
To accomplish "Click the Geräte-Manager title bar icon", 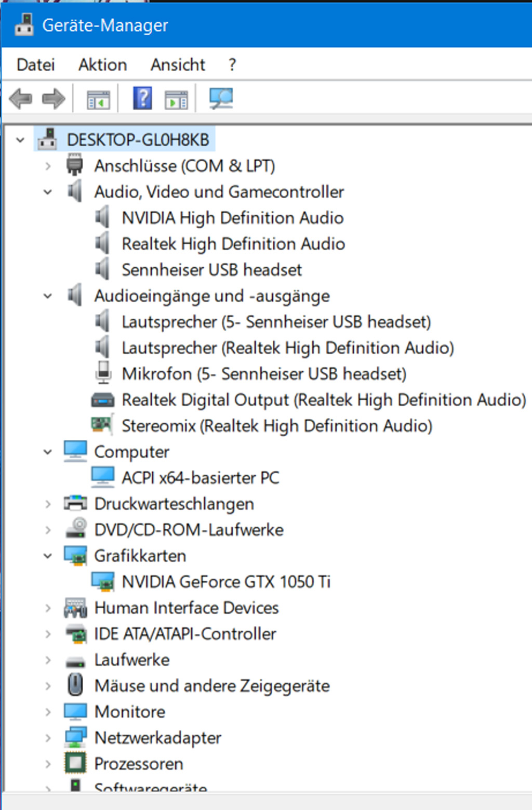I will (24, 24).
